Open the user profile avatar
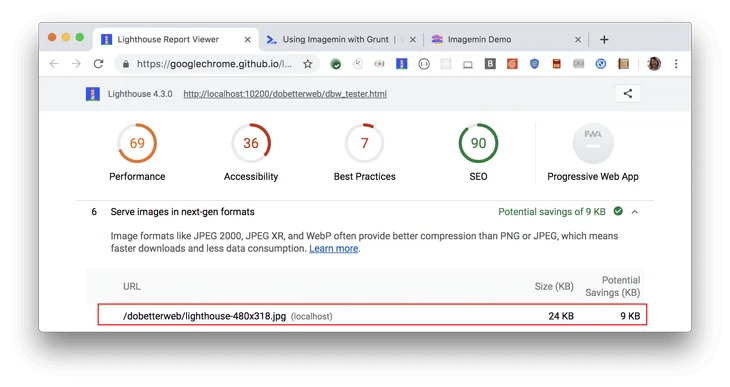This screenshot has width=730, height=387. 654,64
